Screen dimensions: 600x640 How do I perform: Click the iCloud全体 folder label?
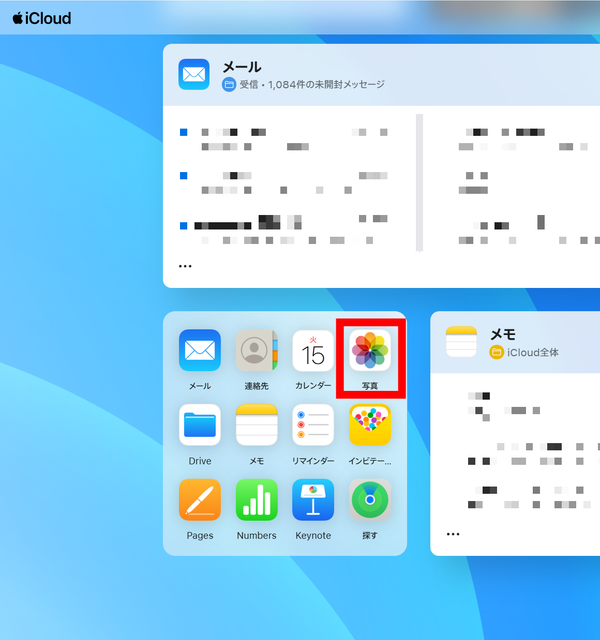tap(533, 352)
